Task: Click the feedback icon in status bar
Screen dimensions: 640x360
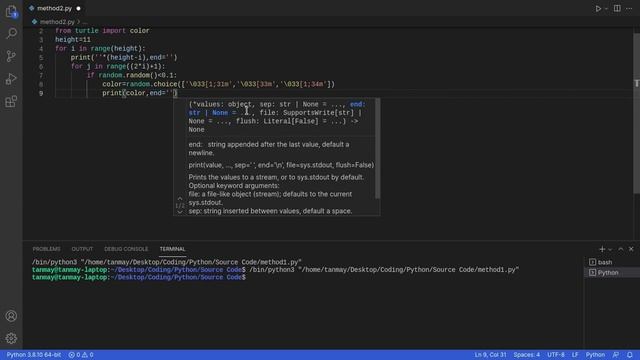Action: point(616,355)
